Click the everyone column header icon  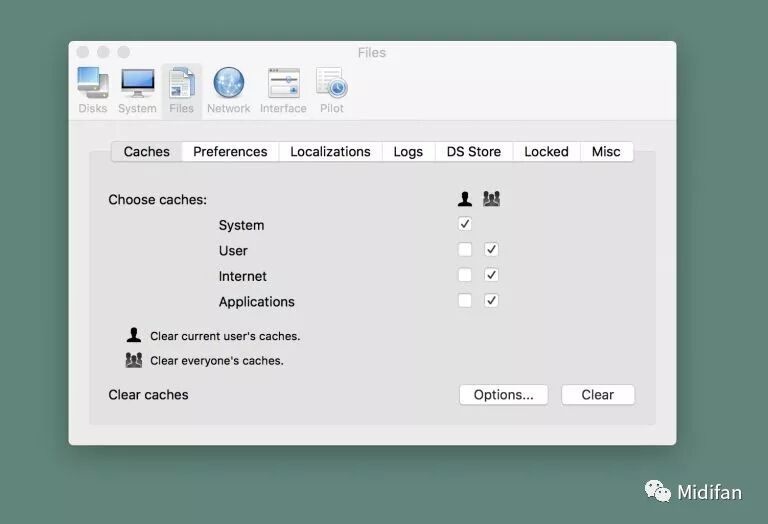491,199
